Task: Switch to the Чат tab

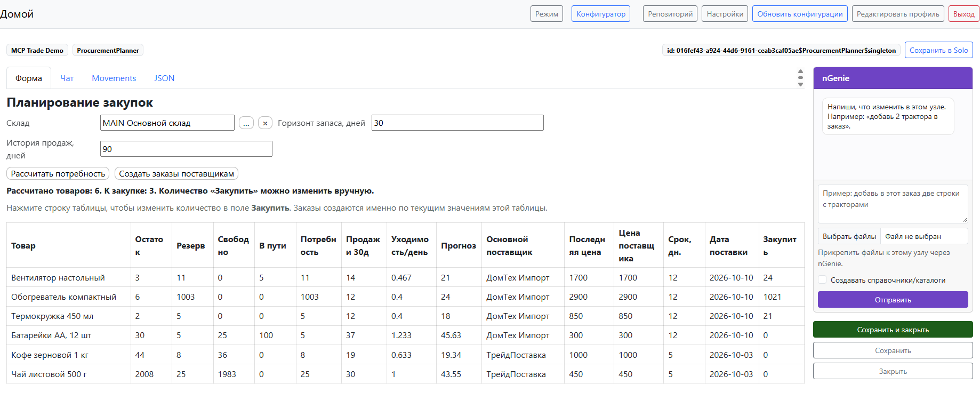Action: coord(67,78)
